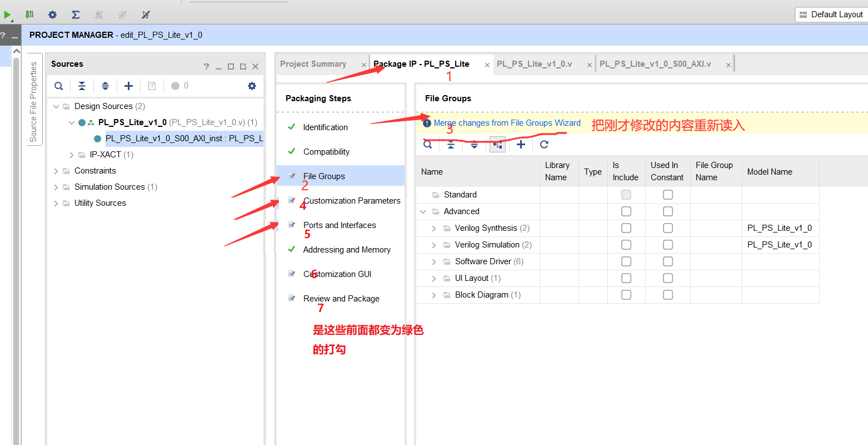
Task: Open the PL_PS_Lite_v1_0.v tab
Action: click(534, 64)
